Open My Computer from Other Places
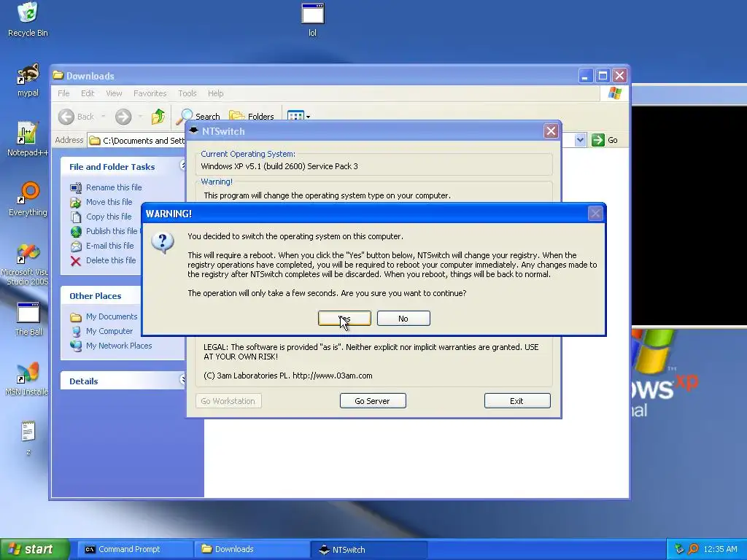 coord(109,332)
